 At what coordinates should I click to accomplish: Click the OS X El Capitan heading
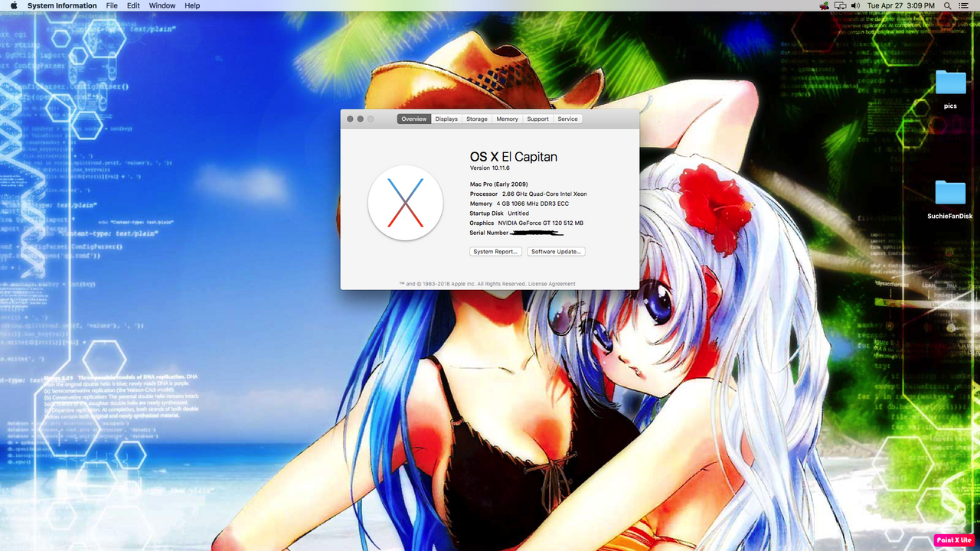[514, 157]
